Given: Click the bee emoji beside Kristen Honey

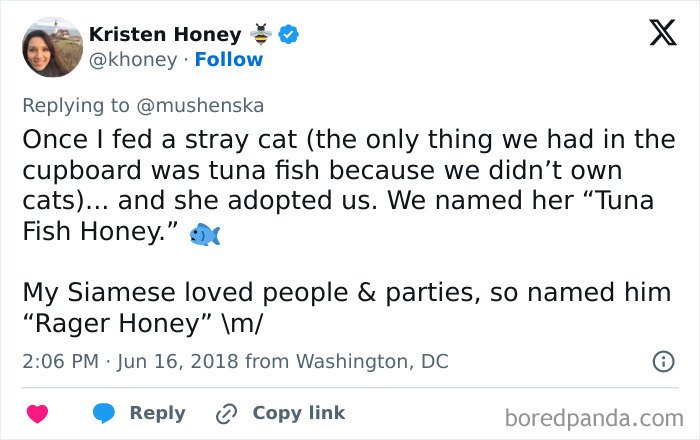Looking at the screenshot, I should click(262, 34).
